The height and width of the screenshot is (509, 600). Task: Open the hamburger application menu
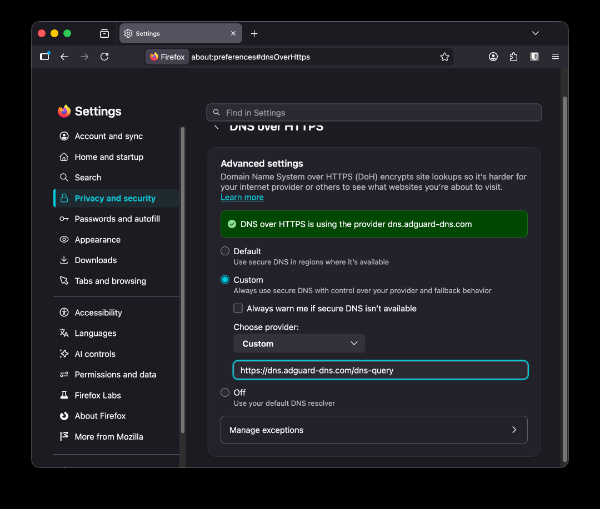pyautogui.click(x=555, y=57)
